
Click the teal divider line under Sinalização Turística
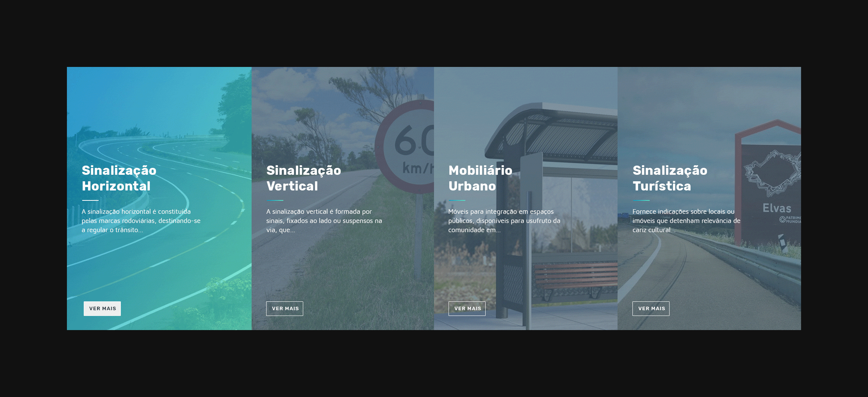[641, 200]
